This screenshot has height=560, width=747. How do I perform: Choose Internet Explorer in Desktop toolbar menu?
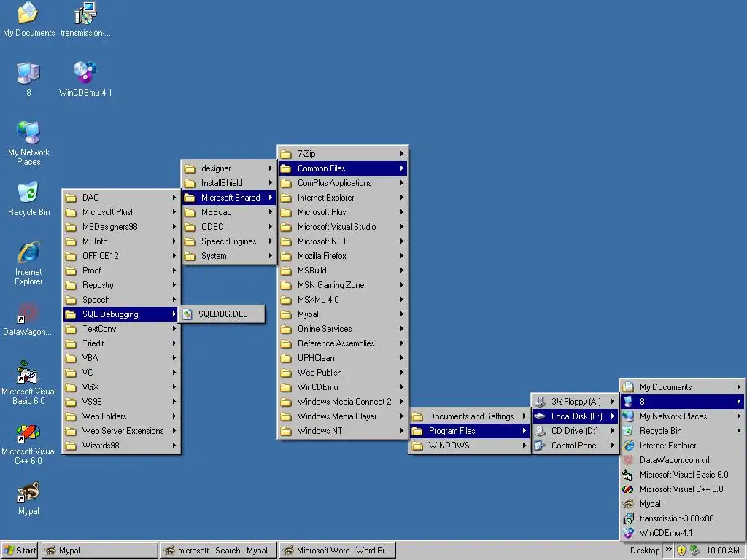point(682,446)
